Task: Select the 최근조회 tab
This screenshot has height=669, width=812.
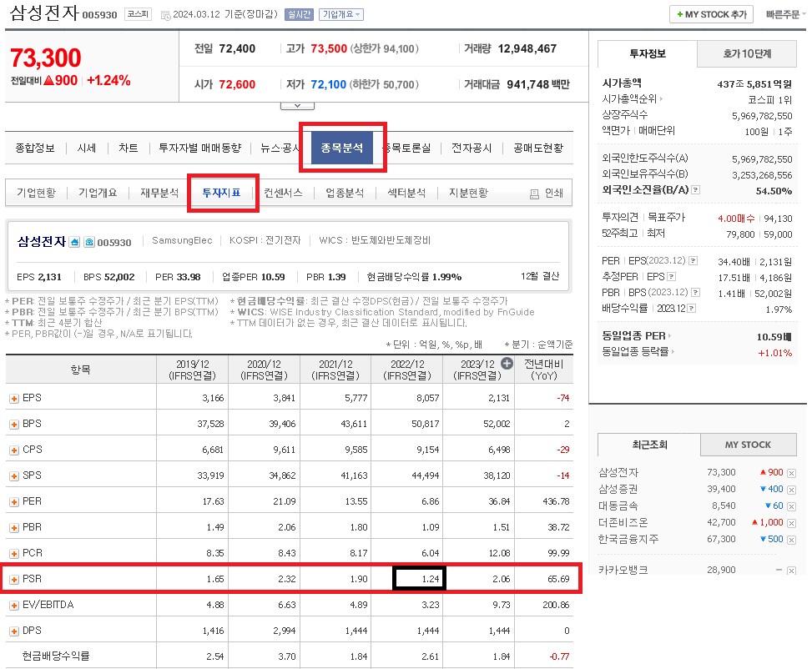Action: pyautogui.click(x=649, y=445)
